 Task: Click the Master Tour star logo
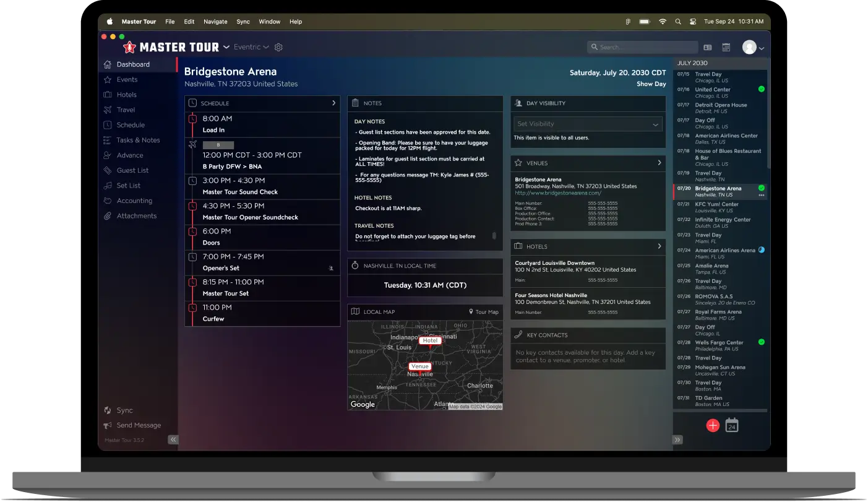(129, 47)
